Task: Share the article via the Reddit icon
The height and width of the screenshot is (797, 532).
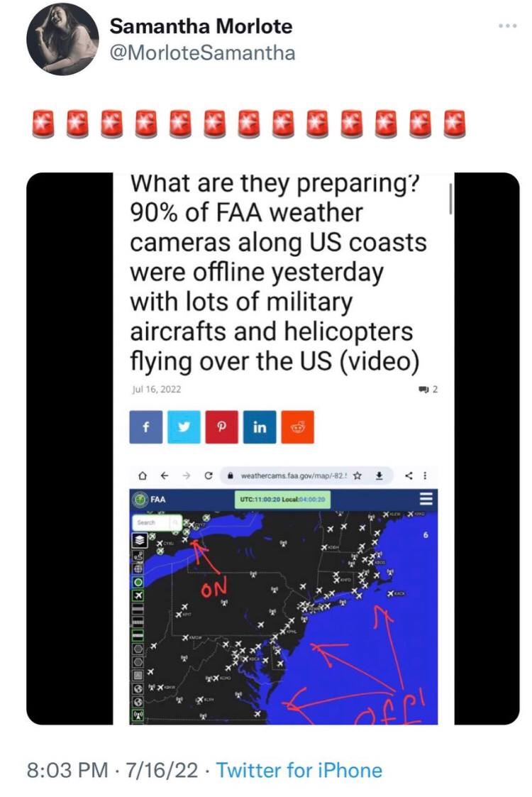Action: pyautogui.click(x=298, y=427)
